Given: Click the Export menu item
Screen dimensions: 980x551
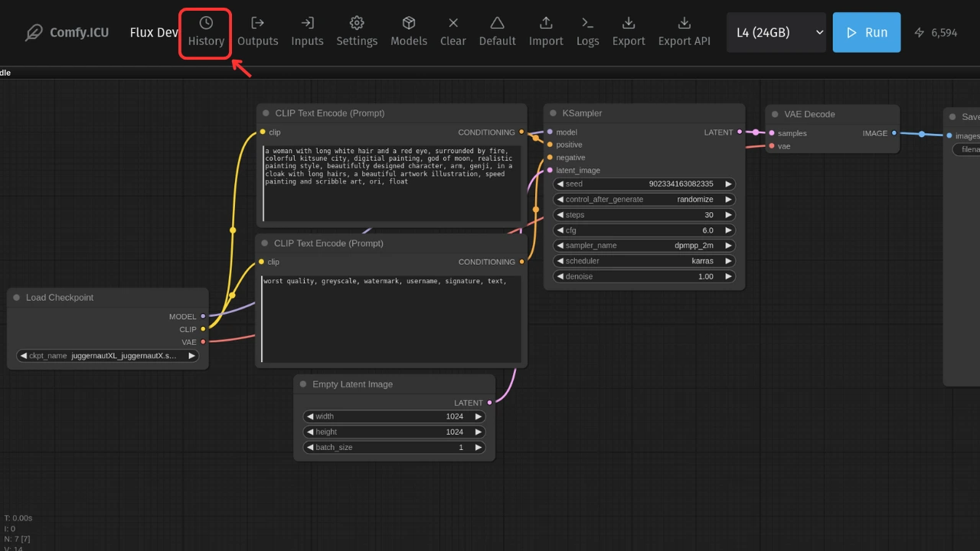Looking at the screenshot, I should (x=629, y=32).
